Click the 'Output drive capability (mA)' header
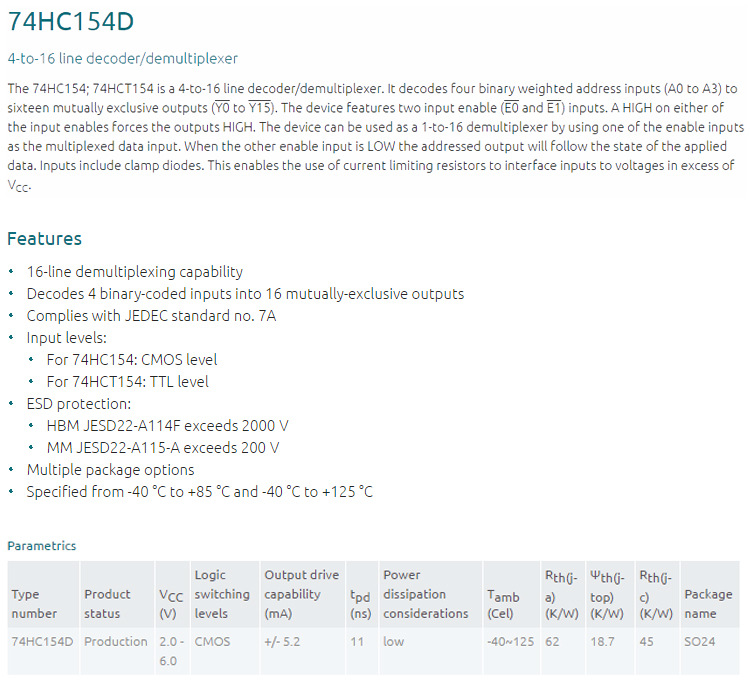 pos(301,594)
